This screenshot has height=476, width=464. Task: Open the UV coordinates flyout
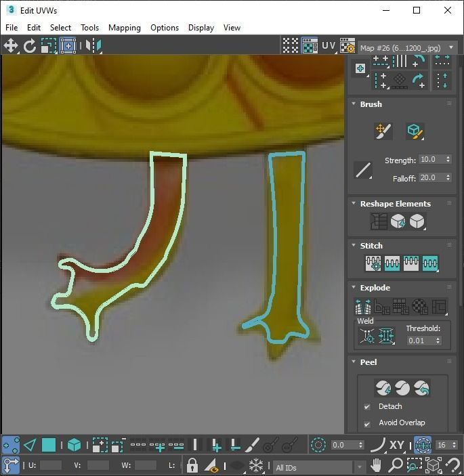click(329, 46)
